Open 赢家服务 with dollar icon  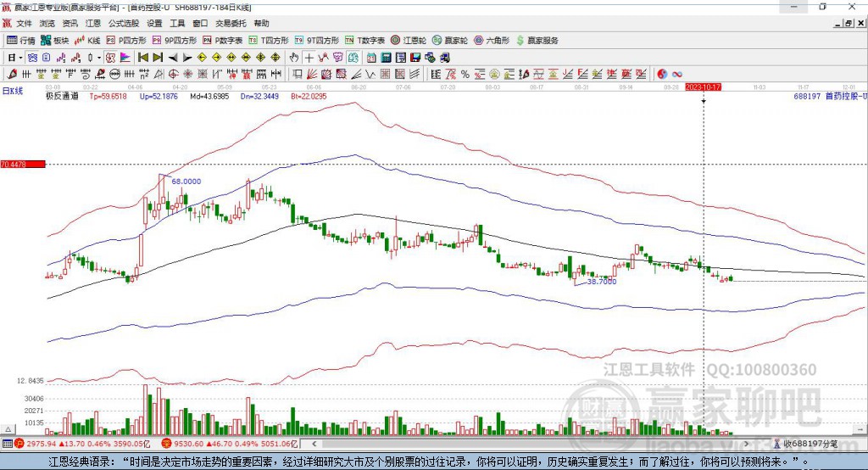pyautogui.click(x=537, y=41)
